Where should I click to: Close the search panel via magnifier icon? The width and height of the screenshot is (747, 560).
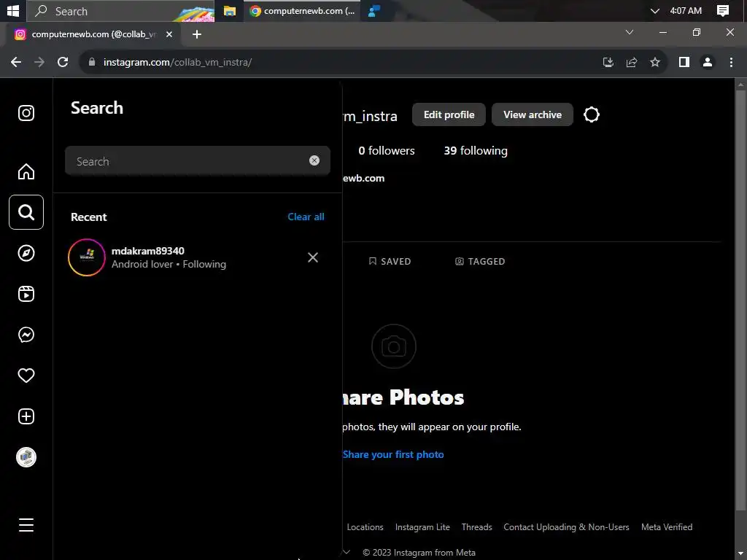26,212
